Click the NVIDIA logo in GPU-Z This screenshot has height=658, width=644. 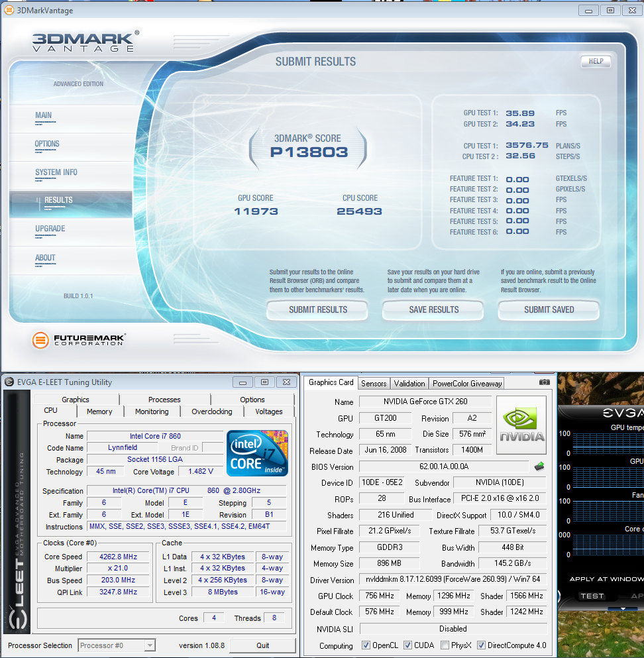click(x=521, y=425)
